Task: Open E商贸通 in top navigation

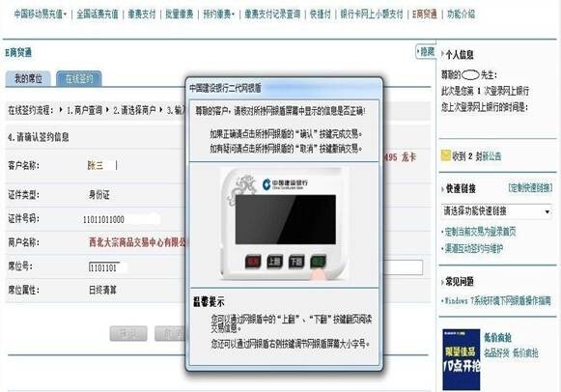Action: [x=425, y=14]
